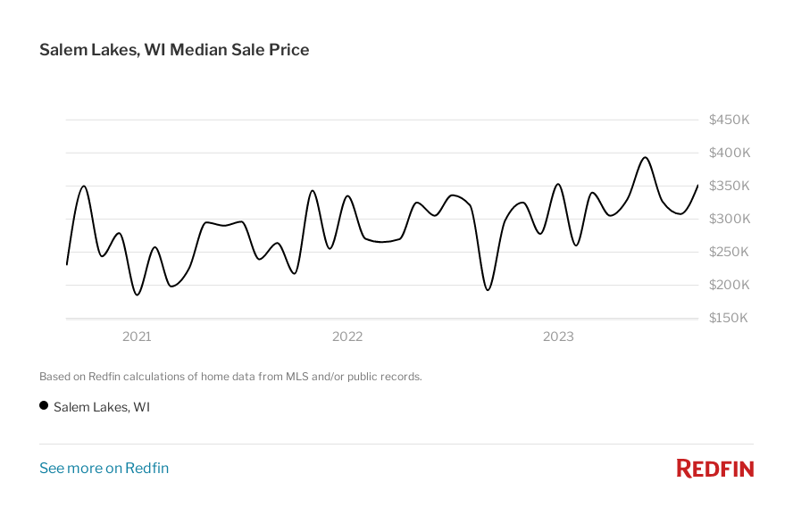Click the $450K y-axis label
This screenshot has height=532, width=793.
pos(729,120)
